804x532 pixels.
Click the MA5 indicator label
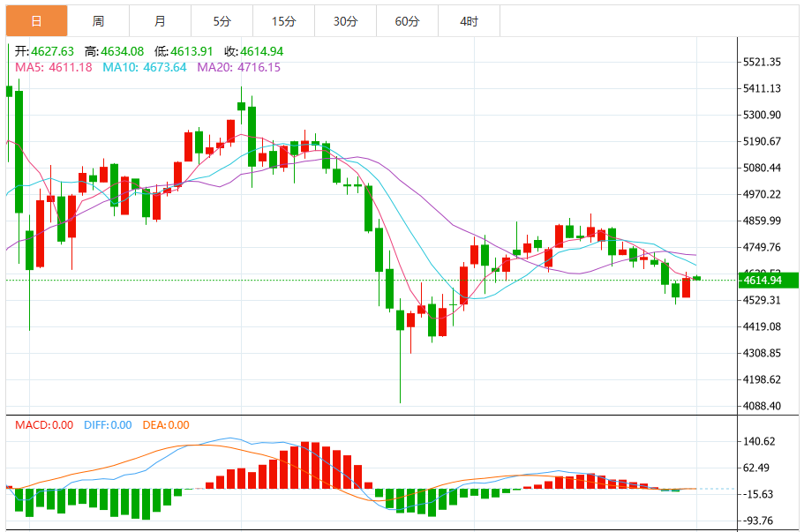tap(53, 67)
